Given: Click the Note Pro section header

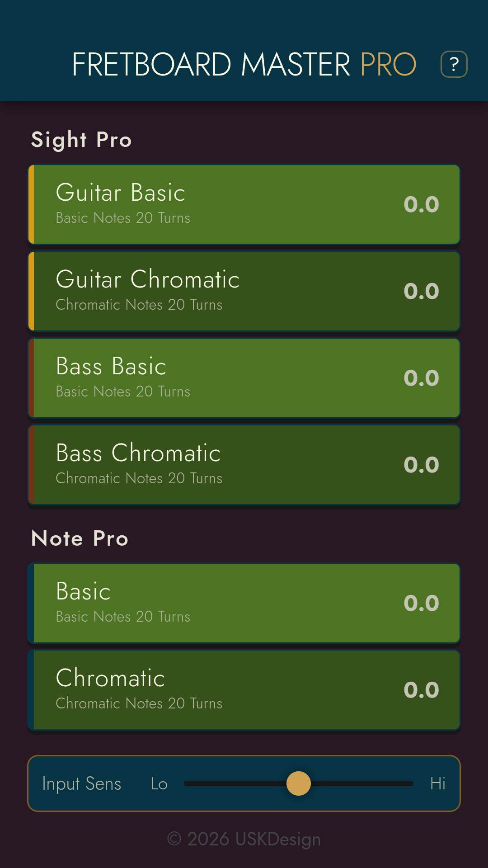Looking at the screenshot, I should pyautogui.click(x=79, y=538).
